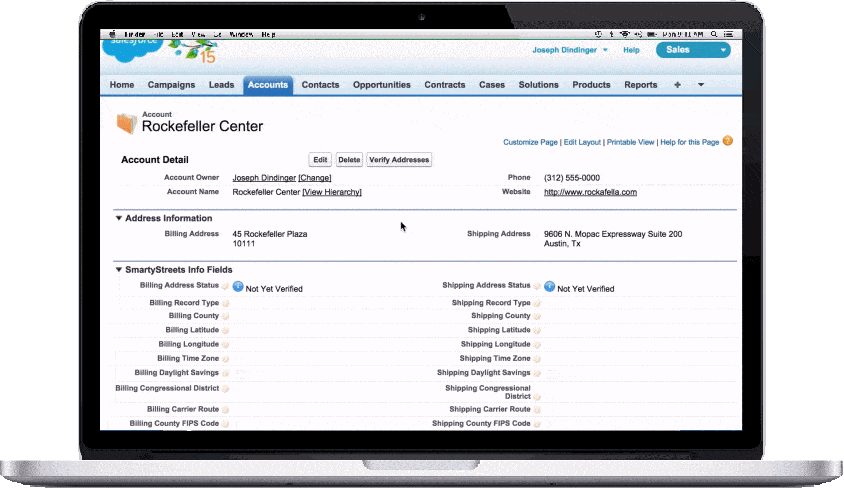Select the Accounts tab

click(x=268, y=85)
